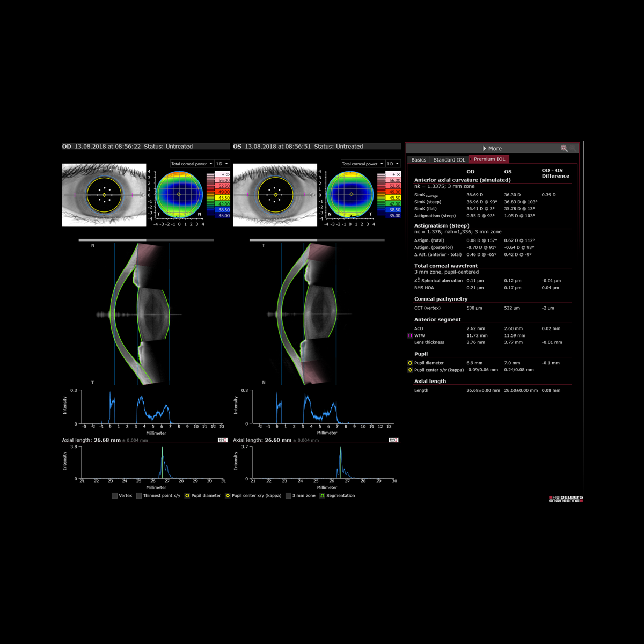
Task: Click the OD axial length caliper icon
Action: 222,440
